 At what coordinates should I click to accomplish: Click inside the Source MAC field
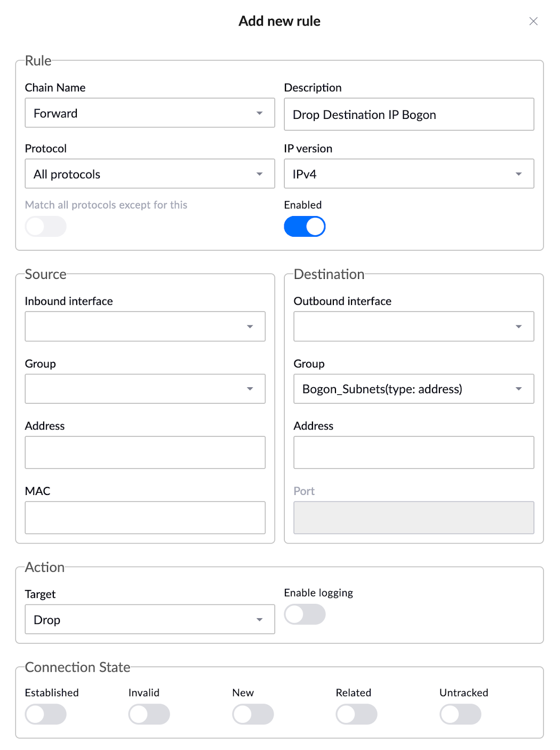tap(145, 517)
